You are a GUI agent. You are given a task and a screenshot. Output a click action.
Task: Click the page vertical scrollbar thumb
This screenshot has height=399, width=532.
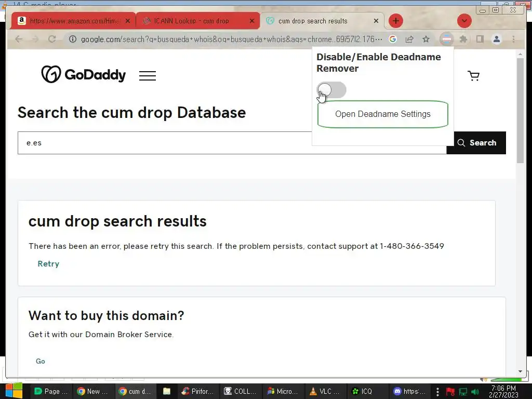(x=520, y=111)
